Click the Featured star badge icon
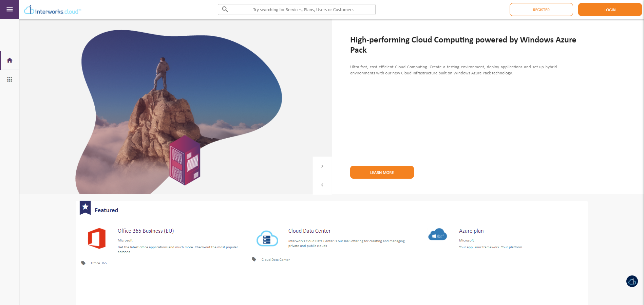Viewport: 644px width, 305px height. click(85, 208)
